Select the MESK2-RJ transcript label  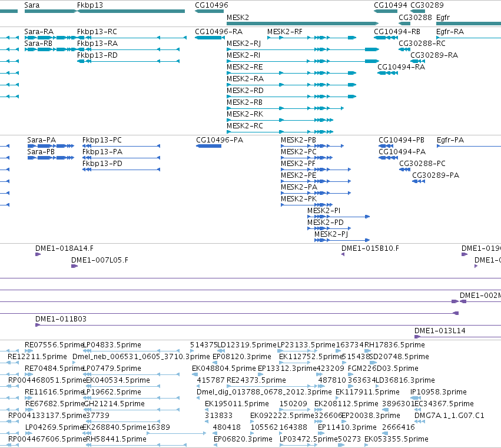244,44
